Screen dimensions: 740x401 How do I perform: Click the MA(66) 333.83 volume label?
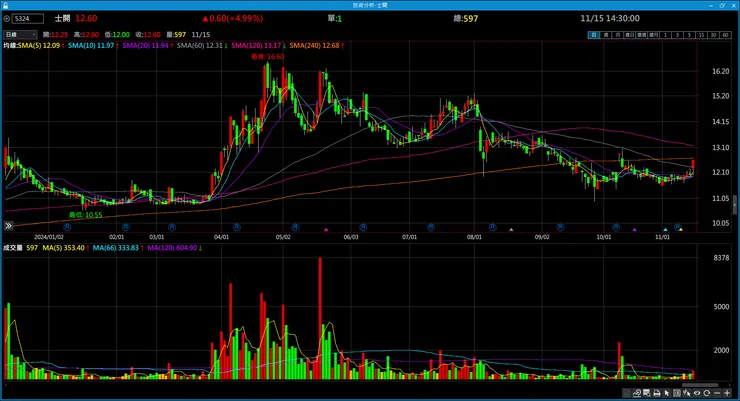click(x=116, y=248)
